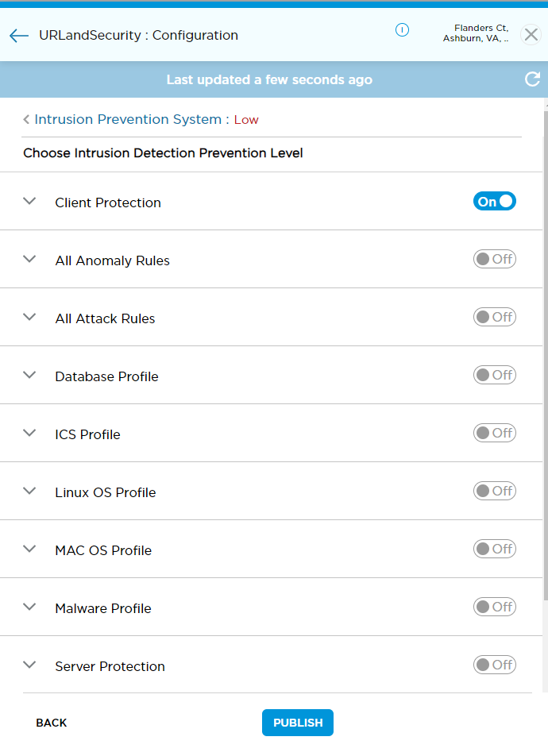
Task: Select the Last updated status bar
Action: tap(269, 79)
